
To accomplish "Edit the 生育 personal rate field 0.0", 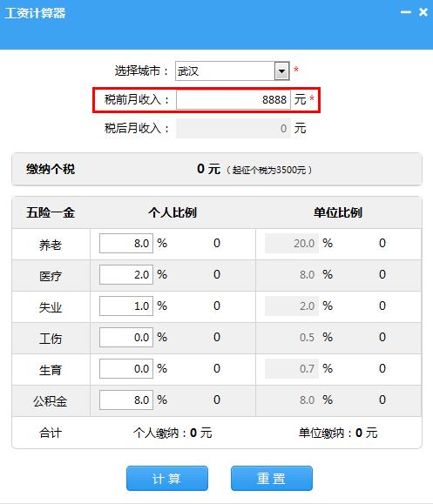I will (x=126, y=369).
